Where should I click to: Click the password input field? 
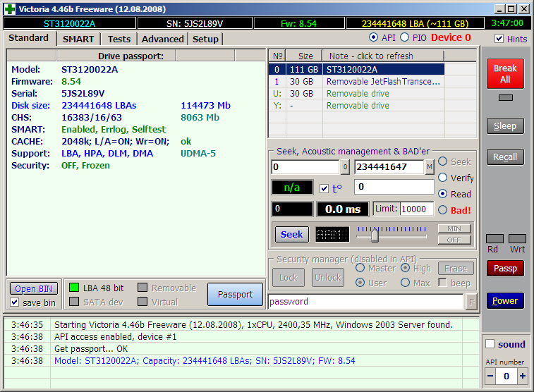click(x=365, y=302)
